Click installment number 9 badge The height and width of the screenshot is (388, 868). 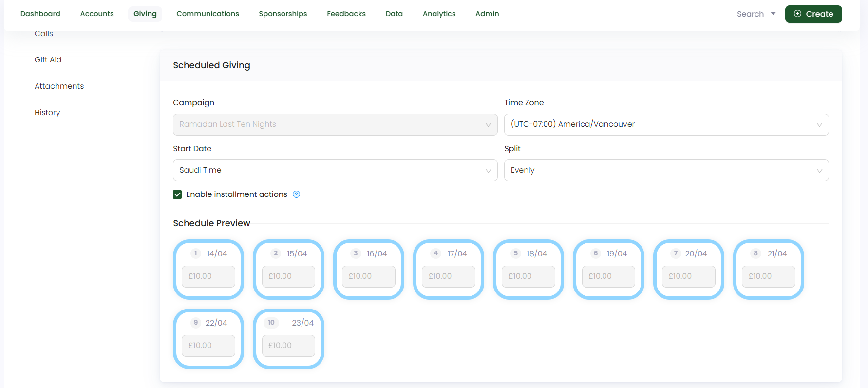coord(195,322)
